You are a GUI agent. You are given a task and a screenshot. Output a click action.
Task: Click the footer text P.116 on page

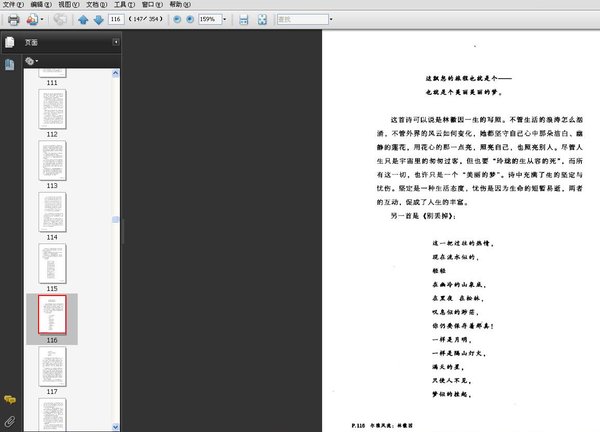358,425
